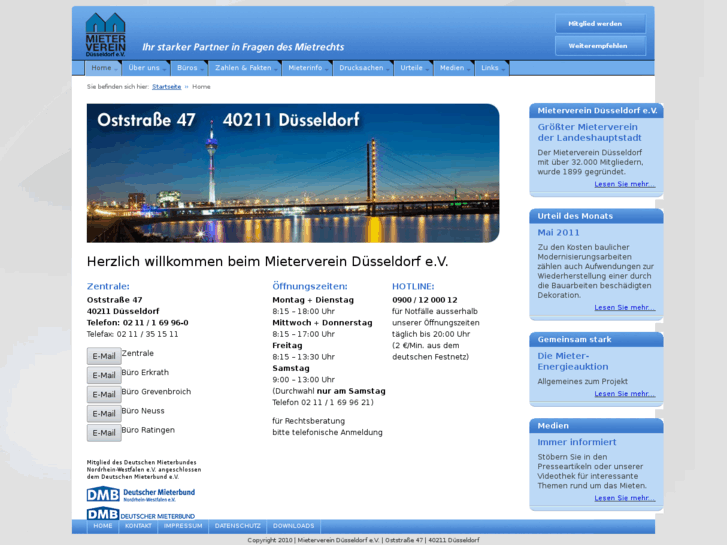Read more about Mieter-Energieauktion
This screenshot has height=545, width=727.
point(625,394)
